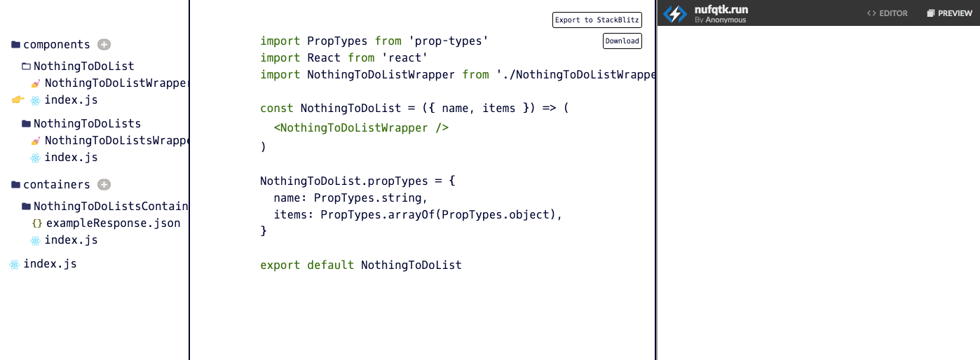Image resolution: width=980 pixels, height=360 pixels.
Task: Collapse the NothingToDoLists folder
Action: coord(26,124)
